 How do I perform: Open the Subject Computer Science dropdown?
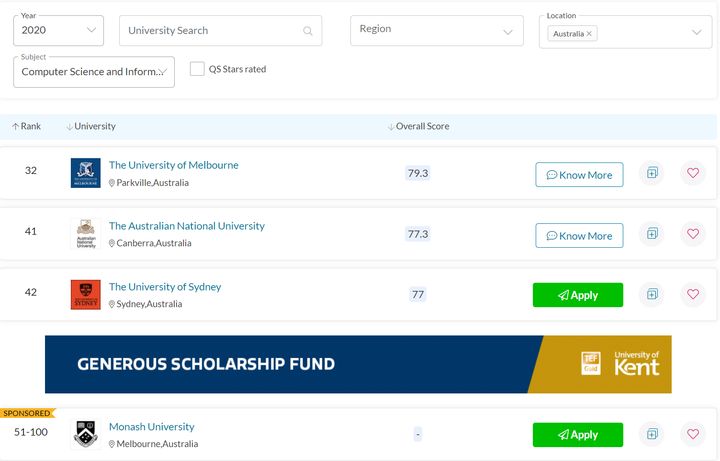(x=94, y=72)
